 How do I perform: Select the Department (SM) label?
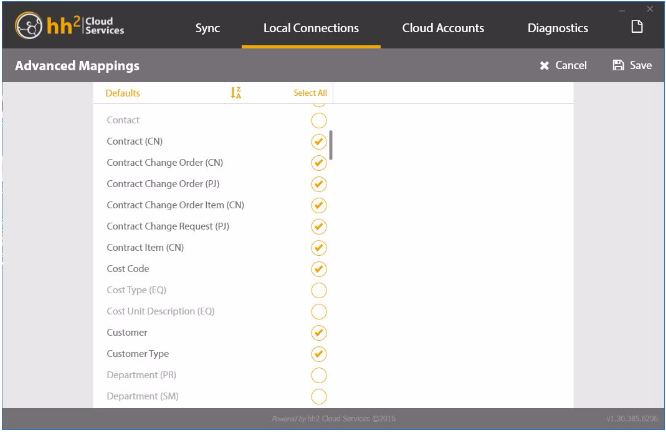tap(142, 396)
